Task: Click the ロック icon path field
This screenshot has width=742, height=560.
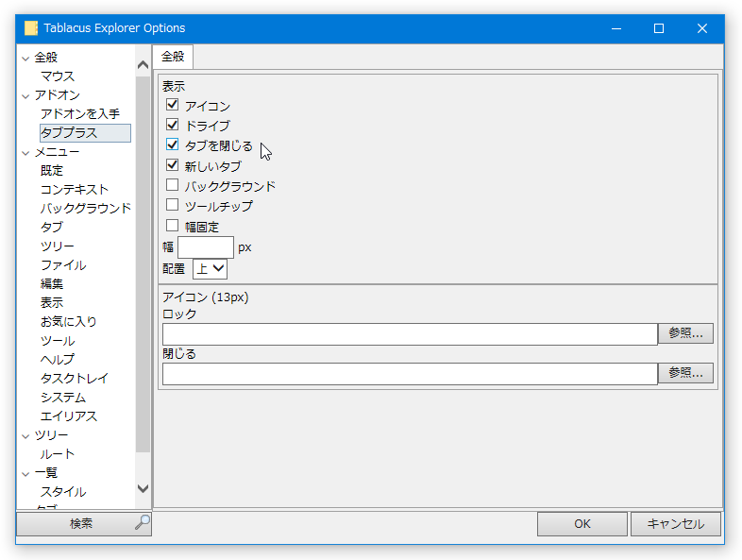Action: 410,334
